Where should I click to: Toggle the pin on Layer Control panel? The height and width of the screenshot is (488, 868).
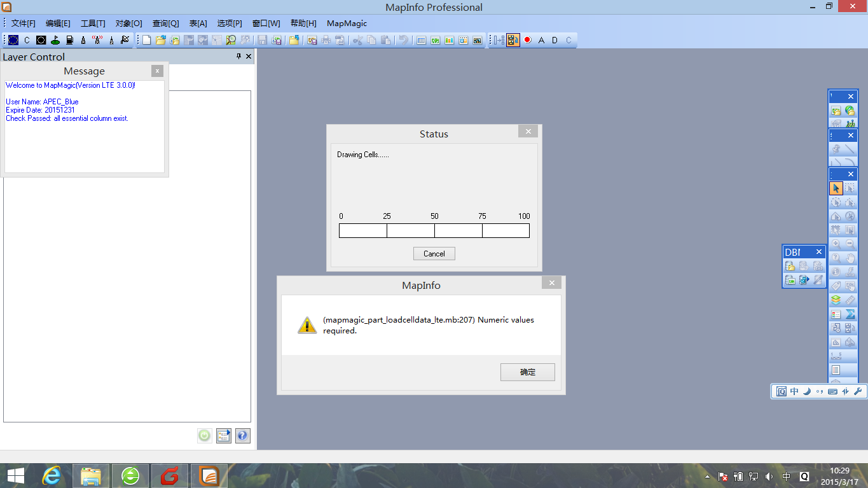[x=239, y=57]
